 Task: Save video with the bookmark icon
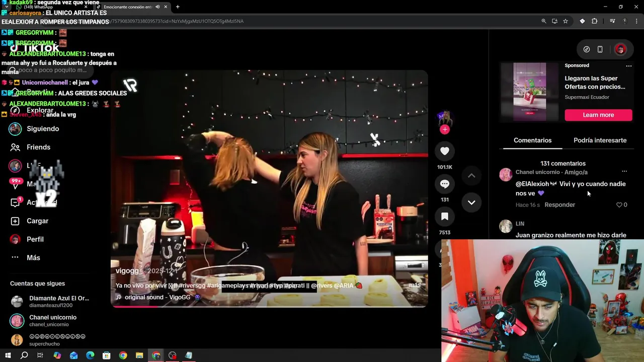pos(445,217)
